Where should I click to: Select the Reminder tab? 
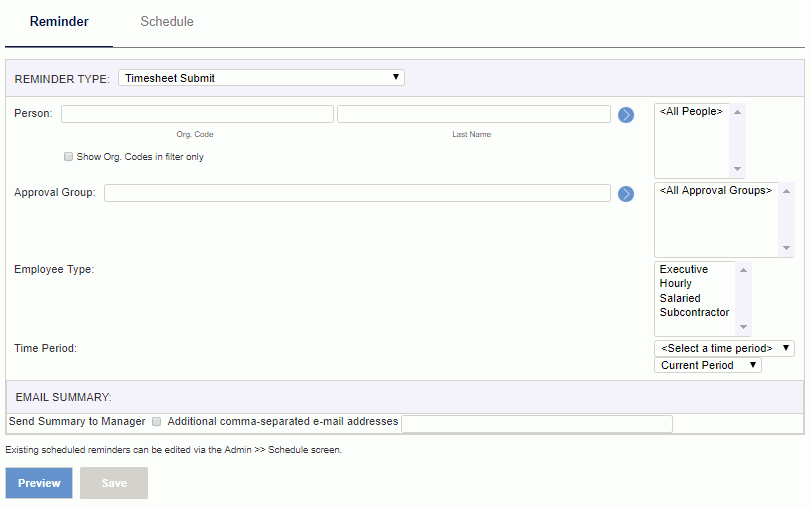(x=59, y=22)
